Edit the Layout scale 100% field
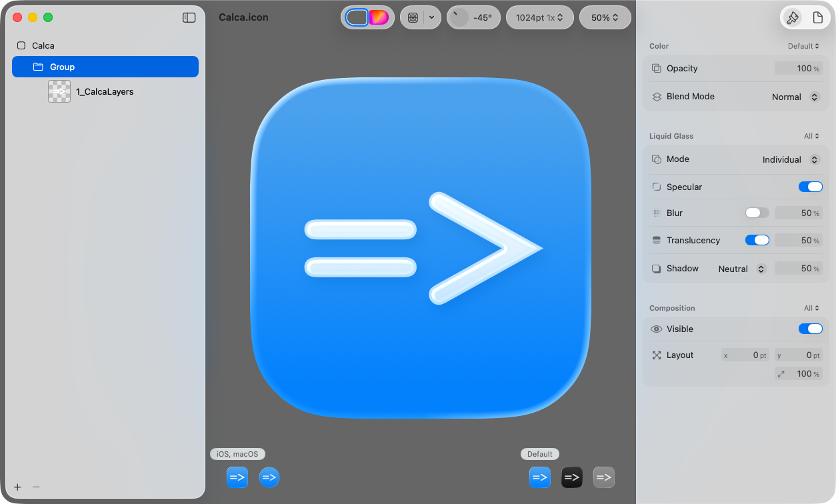The image size is (836, 504). tap(799, 374)
